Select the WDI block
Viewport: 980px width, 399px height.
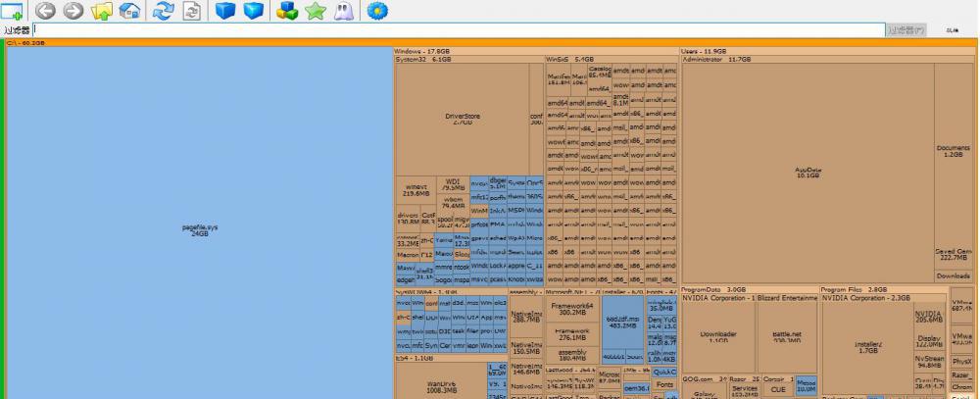point(453,184)
